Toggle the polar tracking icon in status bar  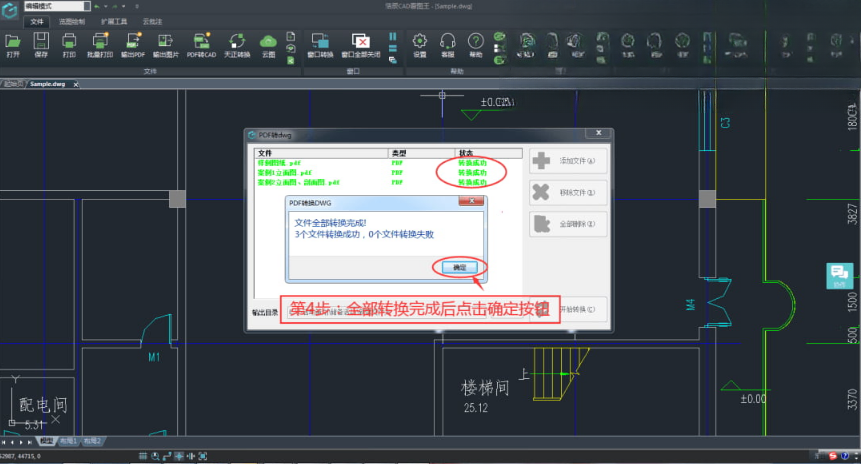[x=167, y=456]
